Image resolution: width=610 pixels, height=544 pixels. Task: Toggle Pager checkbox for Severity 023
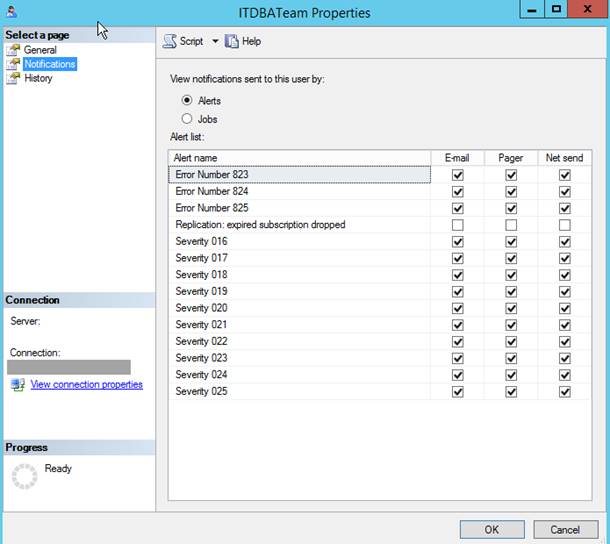[511, 358]
